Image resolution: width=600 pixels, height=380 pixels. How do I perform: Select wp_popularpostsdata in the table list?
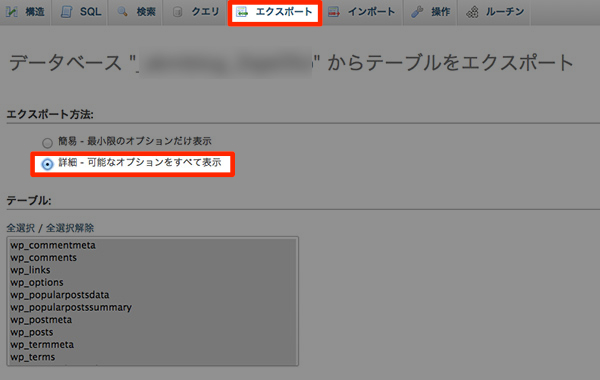pos(152,295)
